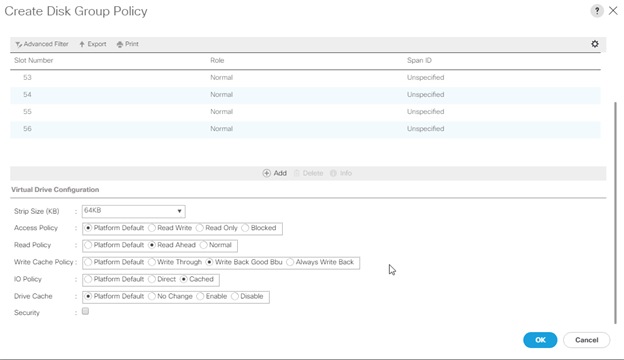Image resolution: width=624 pixels, height=360 pixels.
Task: Open table settings gear icon
Action: coord(595,44)
